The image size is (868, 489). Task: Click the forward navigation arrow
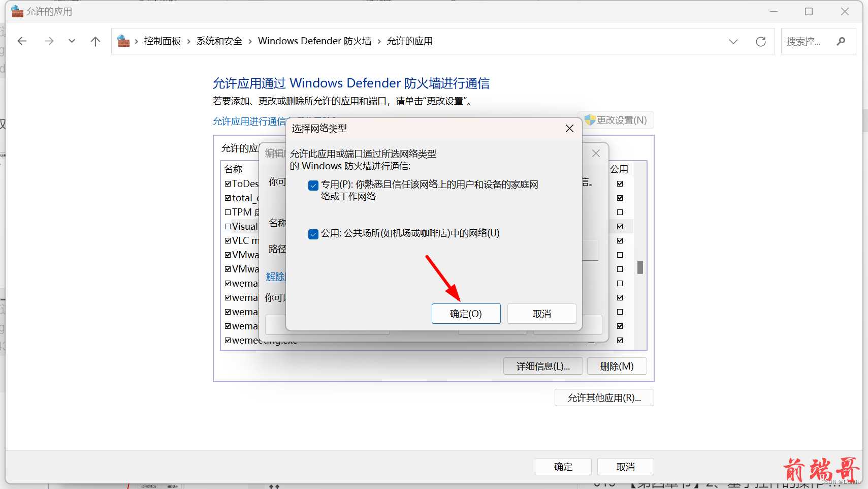point(49,41)
